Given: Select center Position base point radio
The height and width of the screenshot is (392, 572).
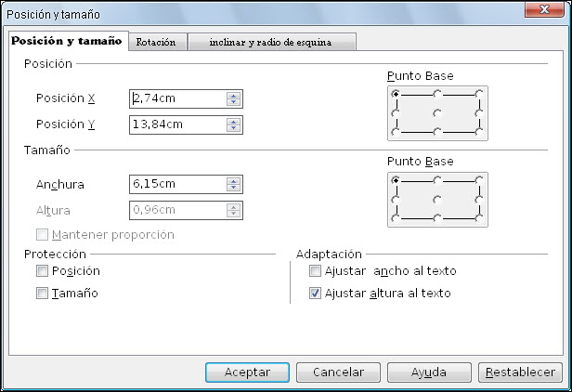Looking at the screenshot, I should tap(437, 112).
